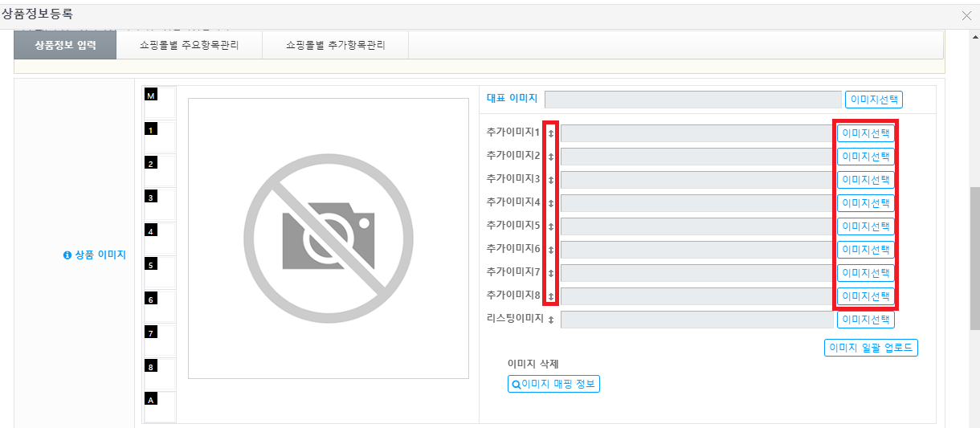Click the 리스팅이미지 path field

[696, 320]
